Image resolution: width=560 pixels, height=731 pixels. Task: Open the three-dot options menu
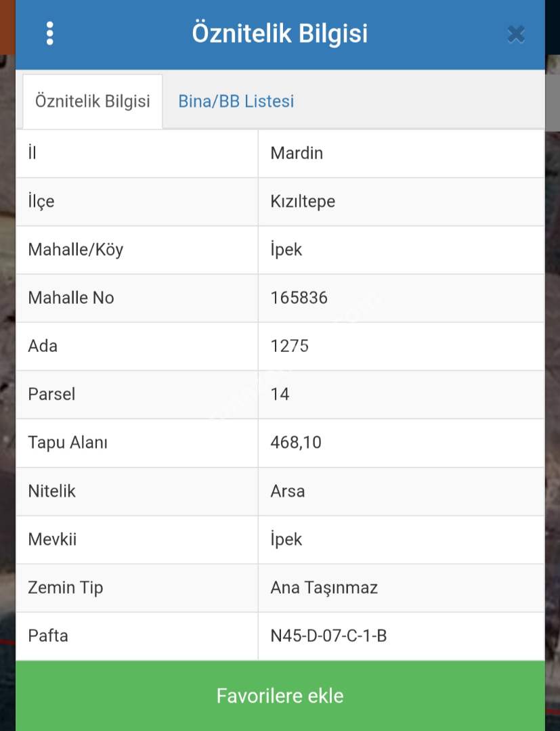coord(49,33)
